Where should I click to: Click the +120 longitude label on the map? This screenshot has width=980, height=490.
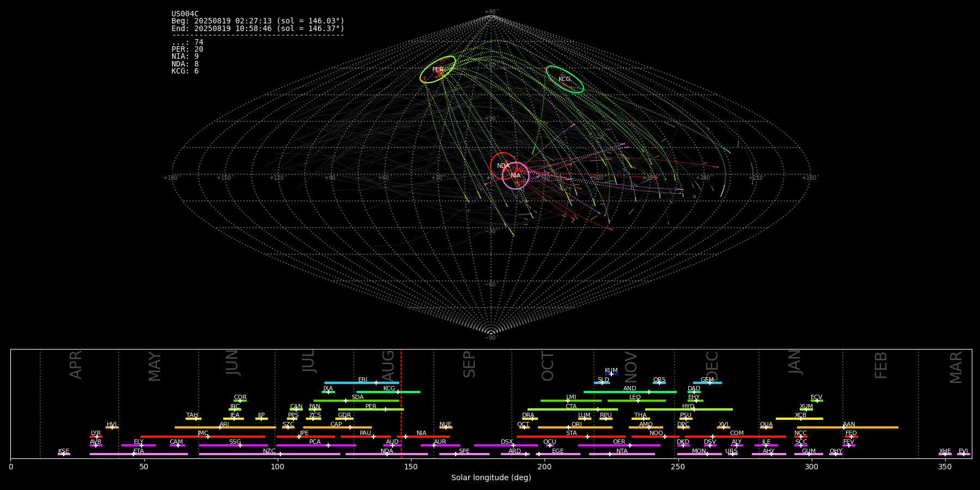tap(277, 178)
